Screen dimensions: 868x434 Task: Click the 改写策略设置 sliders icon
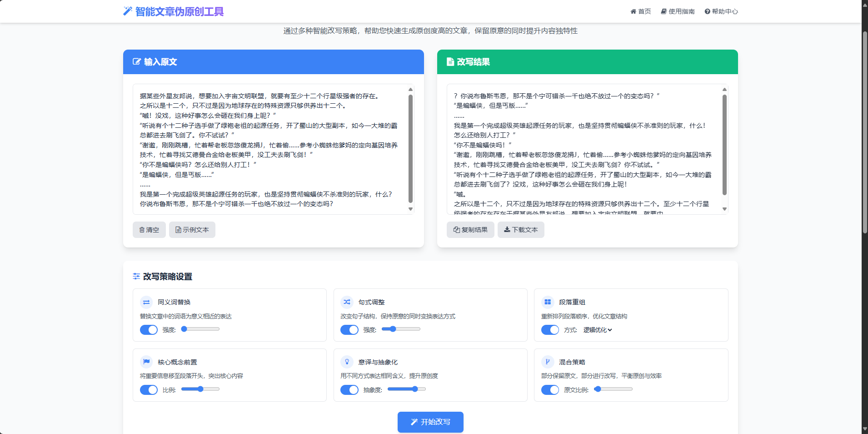tap(136, 277)
